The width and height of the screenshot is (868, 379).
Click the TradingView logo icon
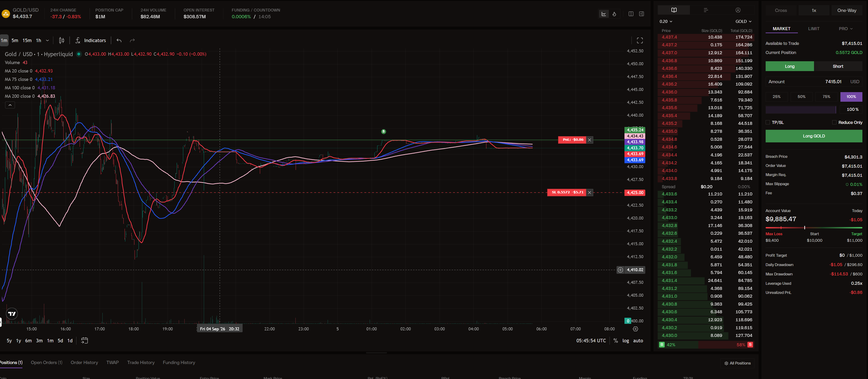tap(12, 314)
